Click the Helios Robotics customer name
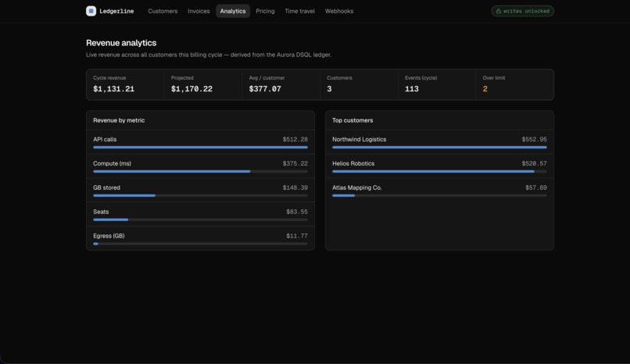The image size is (630, 364). (353, 163)
